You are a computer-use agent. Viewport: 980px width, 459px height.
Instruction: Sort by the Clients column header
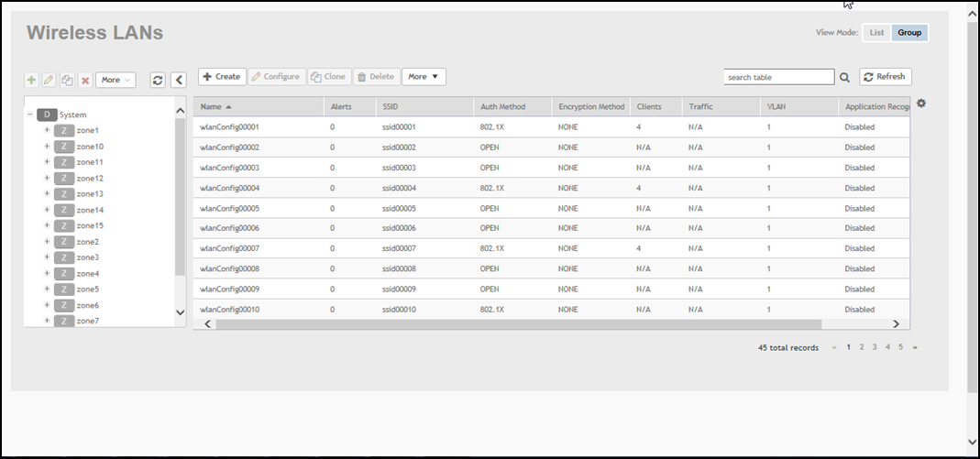tap(655, 107)
